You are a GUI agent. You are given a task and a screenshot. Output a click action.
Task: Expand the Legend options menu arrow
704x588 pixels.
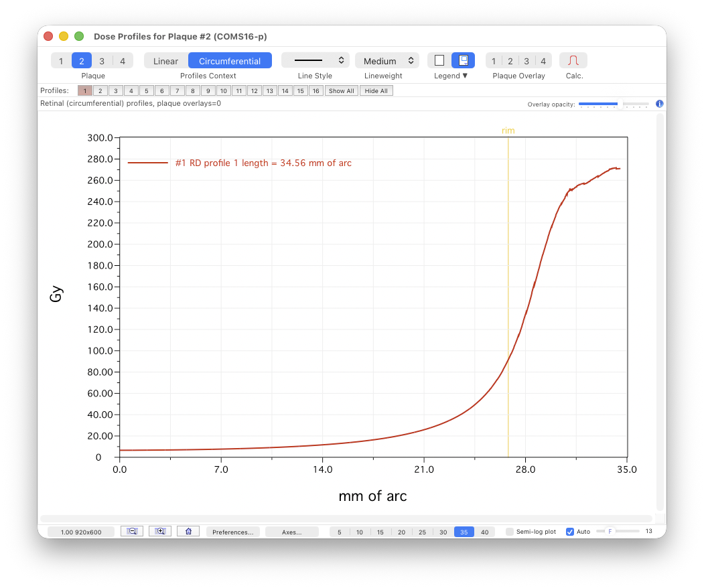[465, 76]
